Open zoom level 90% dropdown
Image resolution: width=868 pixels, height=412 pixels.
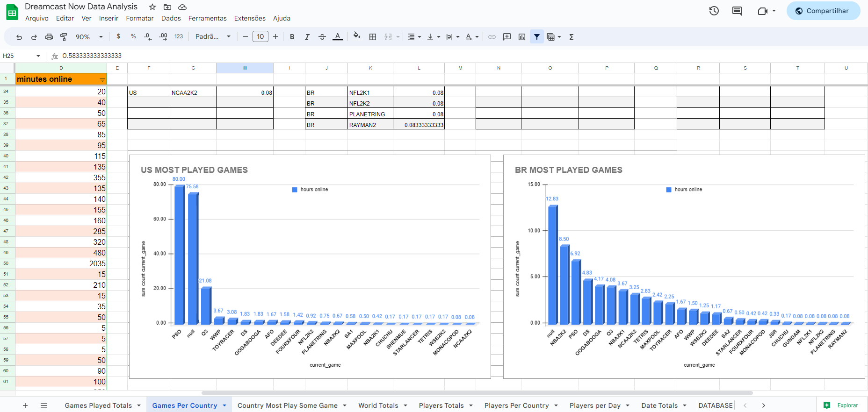89,37
